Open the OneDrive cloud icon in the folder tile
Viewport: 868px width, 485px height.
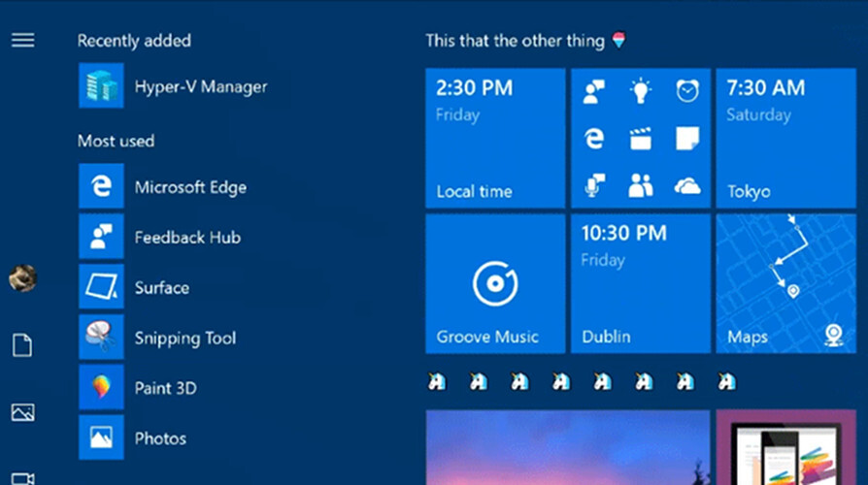tap(687, 186)
